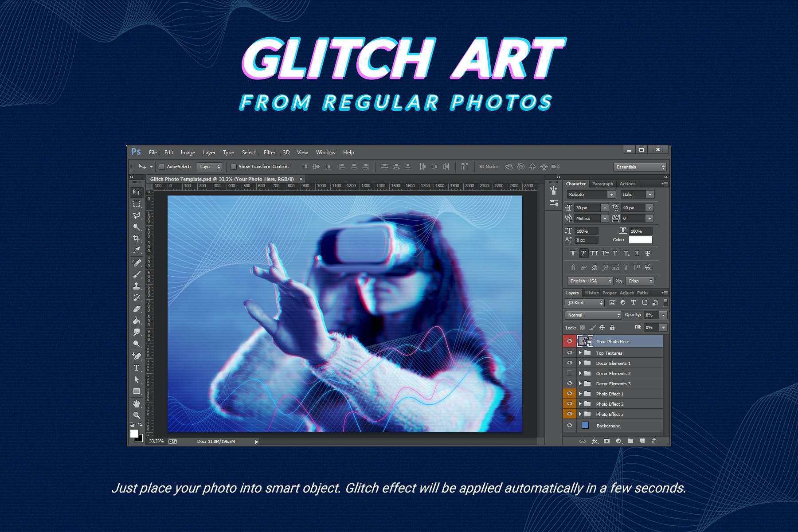This screenshot has width=798, height=532.
Task: Click the delete layer trash icon
Action: (x=654, y=441)
